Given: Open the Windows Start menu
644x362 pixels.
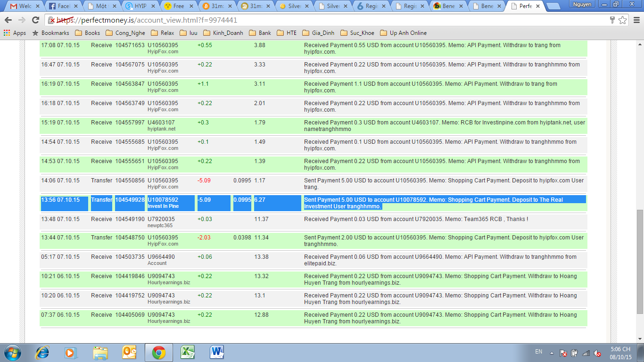Looking at the screenshot, I should (13, 352).
